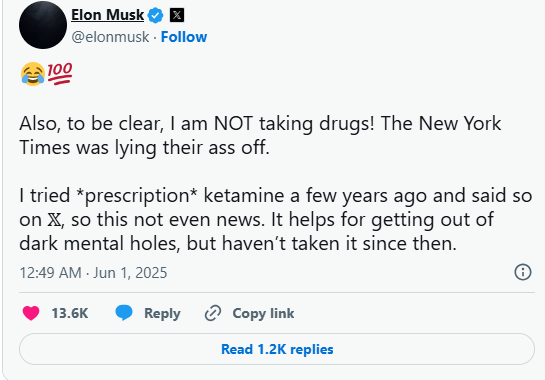Click the black X logo badge

(x=177, y=15)
